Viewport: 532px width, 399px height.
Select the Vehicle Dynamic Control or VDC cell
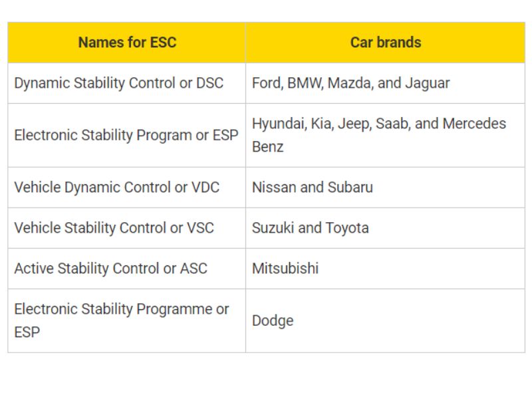pyautogui.click(x=117, y=188)
